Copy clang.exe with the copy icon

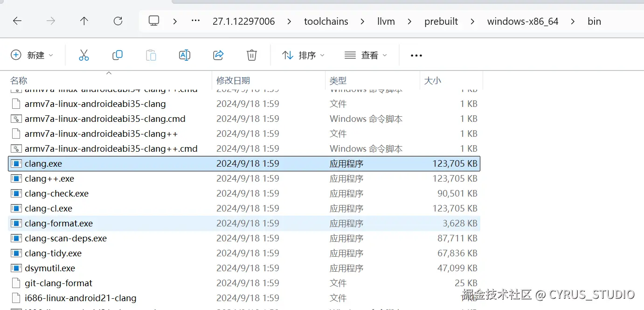[118, 55]
